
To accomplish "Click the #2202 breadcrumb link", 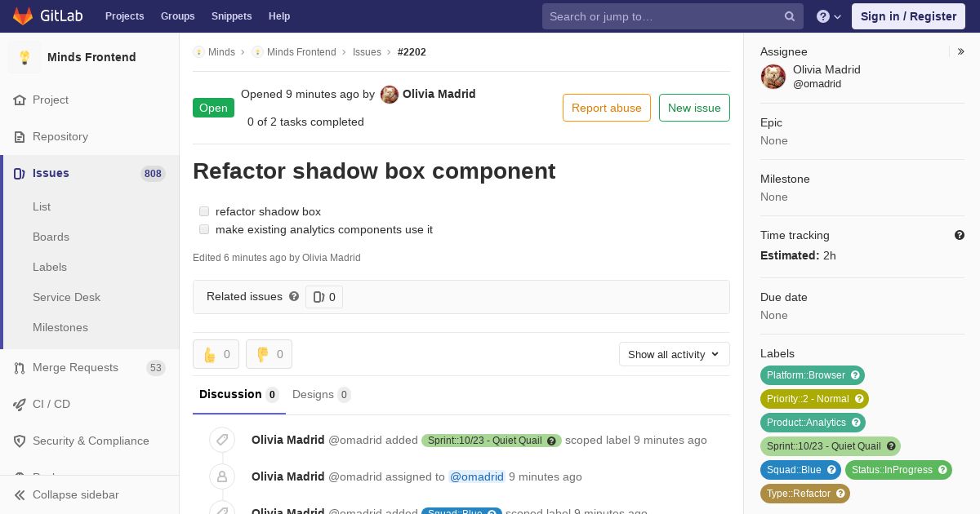I will [412, 51].
